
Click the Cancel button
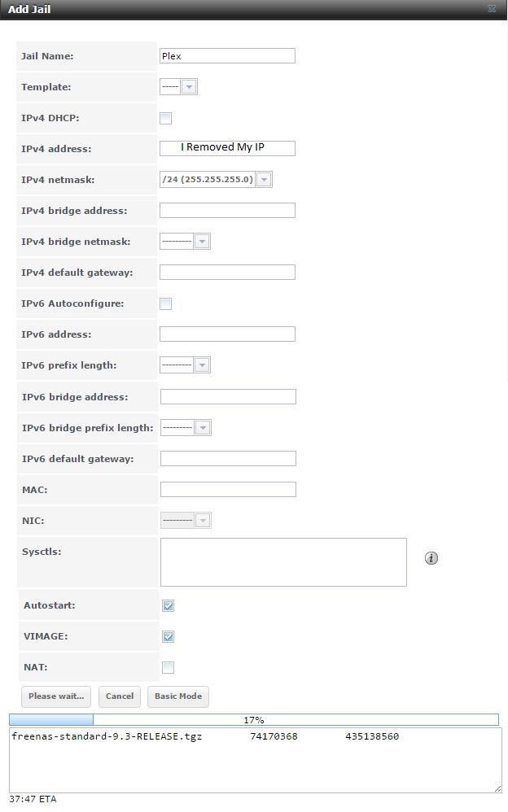(x=120, y=696)
